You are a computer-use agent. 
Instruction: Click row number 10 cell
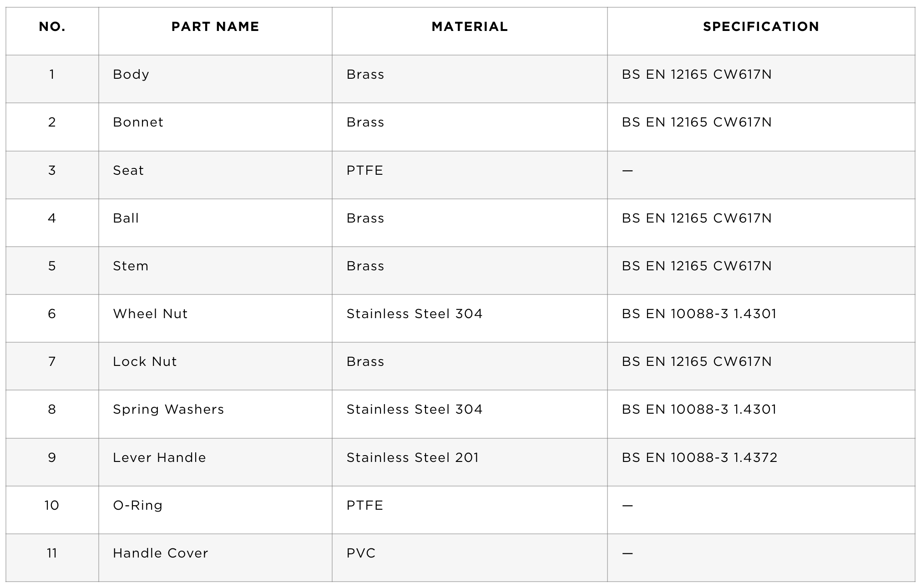point(52,510)
